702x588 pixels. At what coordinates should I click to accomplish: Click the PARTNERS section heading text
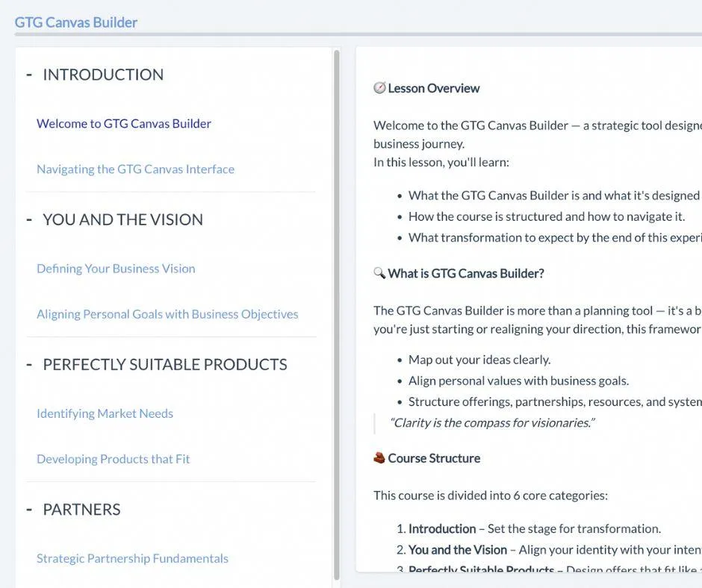[x=81, y=510]
